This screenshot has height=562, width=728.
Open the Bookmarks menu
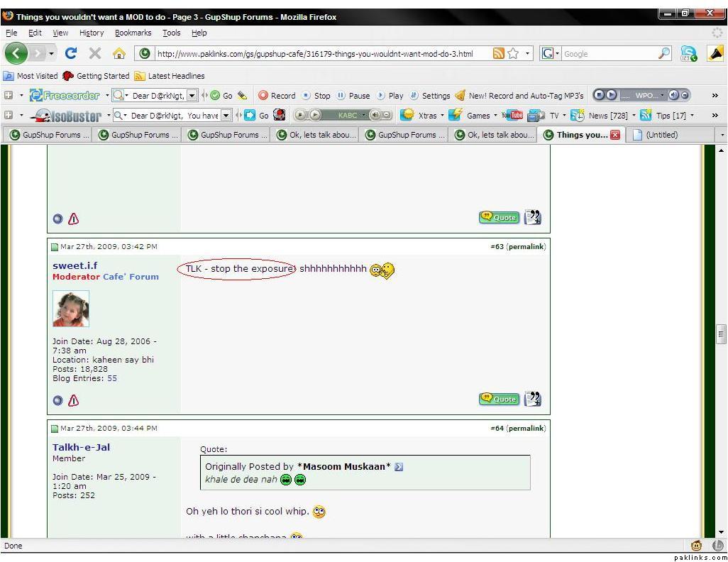click(x=133, y=33)
